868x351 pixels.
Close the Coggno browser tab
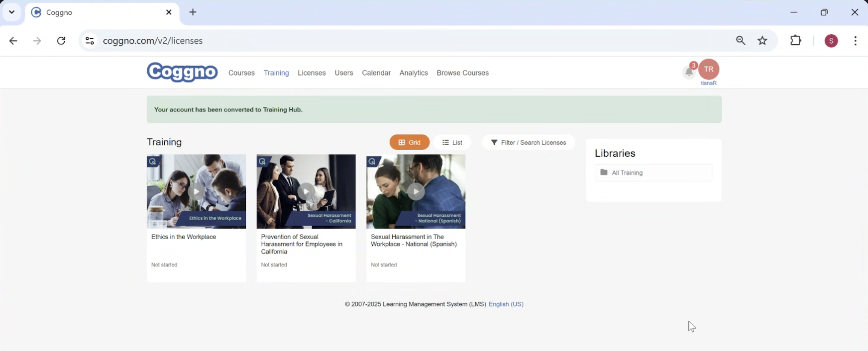(169, 12)
